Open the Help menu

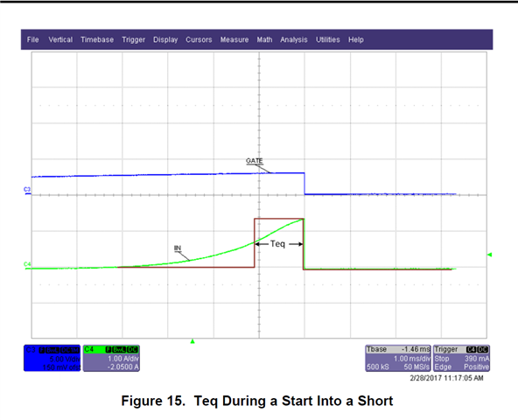click(x=356, y=39)
